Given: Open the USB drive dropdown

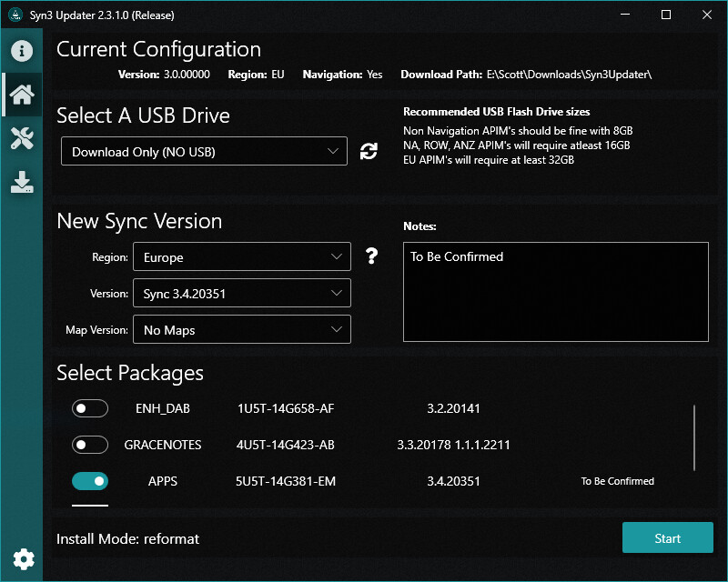Looking at the screenshot, I should pos(204,151).
